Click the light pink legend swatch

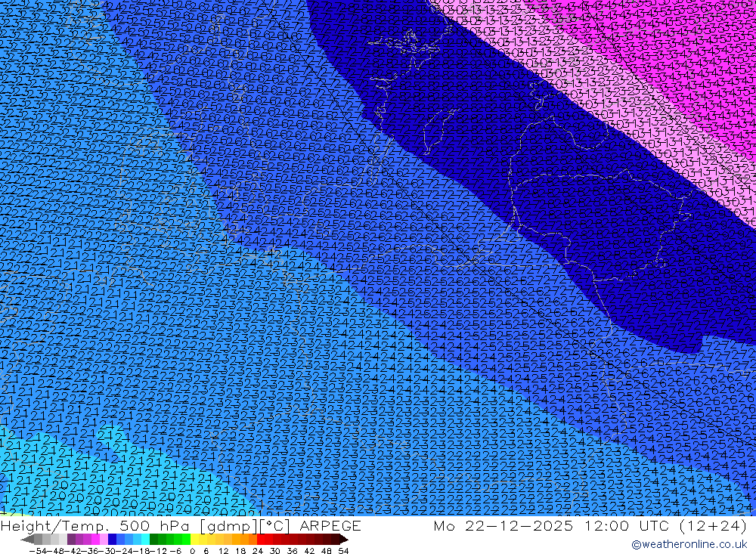[x=104, y=539]
